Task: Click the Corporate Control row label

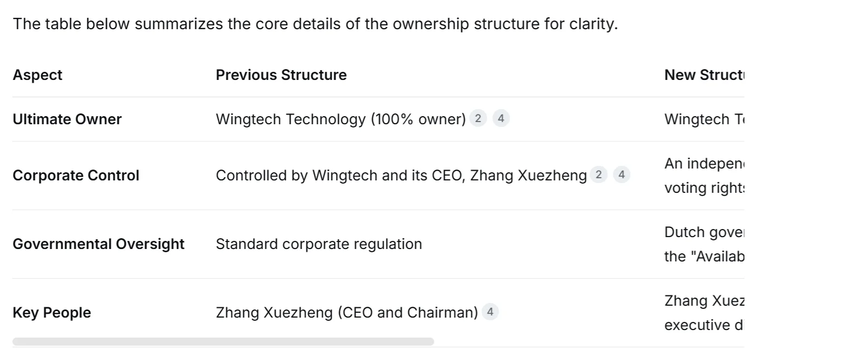Action: pos(76,176)
